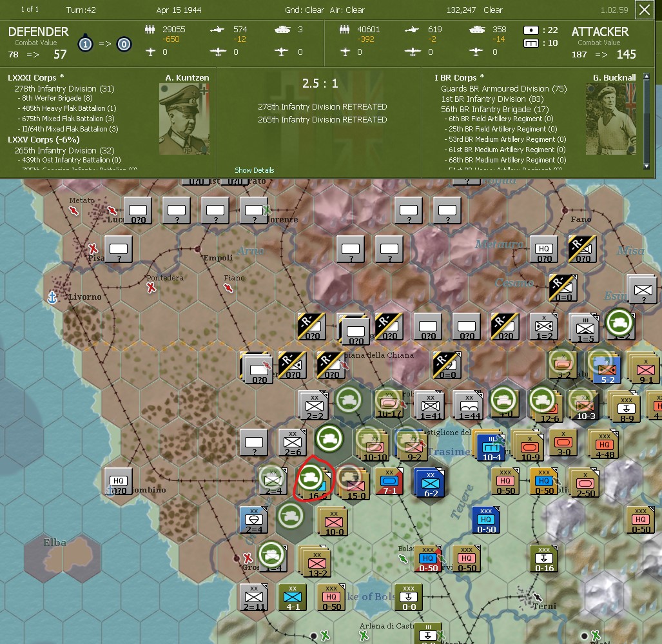Click the 2.5 : 1 odds value
Viewport: 662px width, 644px height.
tap(320, 83)
